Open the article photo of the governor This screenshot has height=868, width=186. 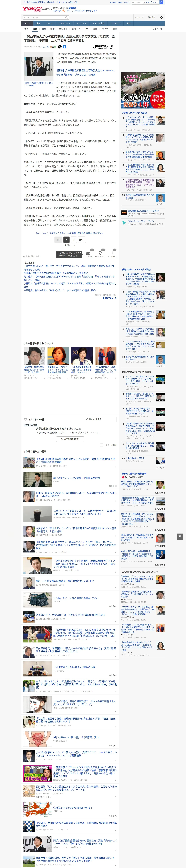(x=39, y=66)
